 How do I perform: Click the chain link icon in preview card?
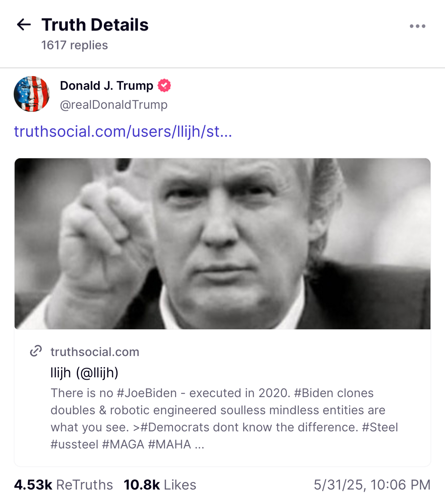click(x=36, y=351)
